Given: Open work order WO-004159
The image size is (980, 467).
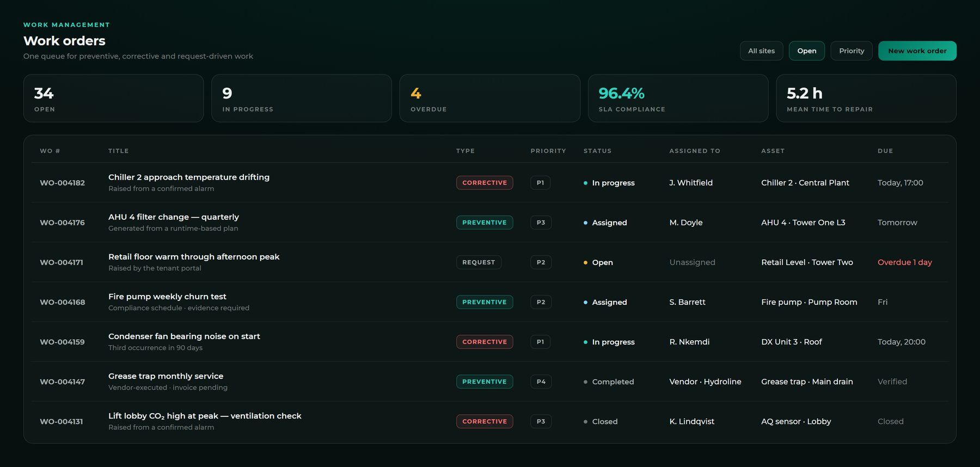Looking at the screenshot, I should point(62,342).
